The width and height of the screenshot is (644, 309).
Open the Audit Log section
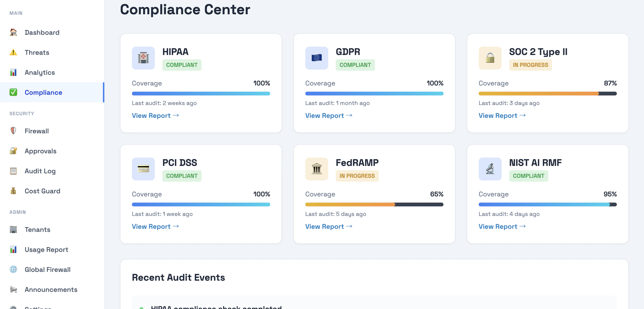[40, 171]
